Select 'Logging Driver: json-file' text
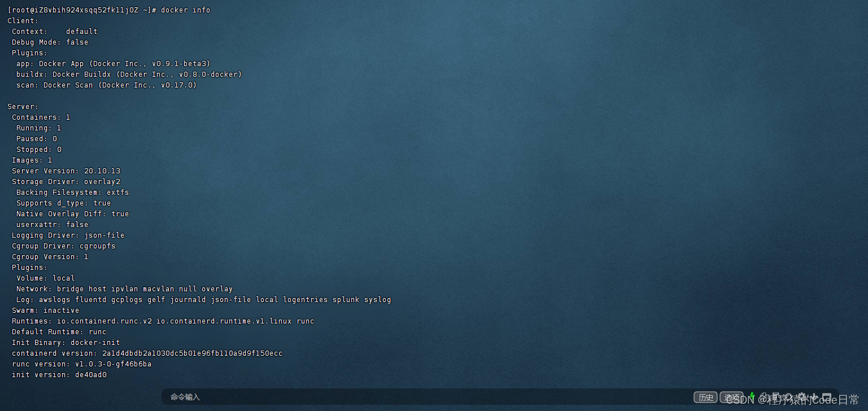The image size is (868, 411). pos(68,235)
